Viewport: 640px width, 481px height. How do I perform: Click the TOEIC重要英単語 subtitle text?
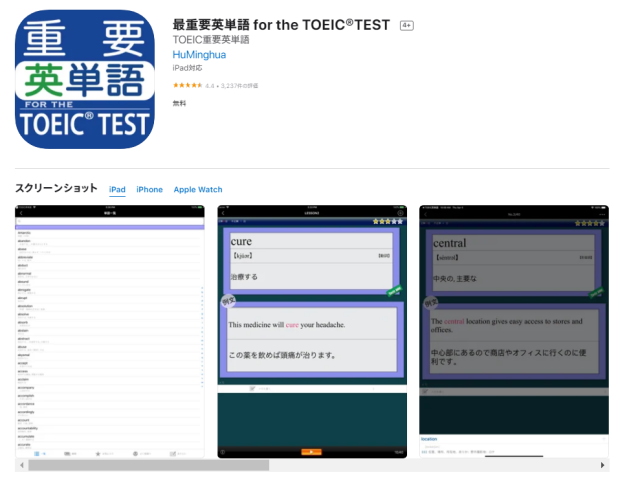(211, 40)
